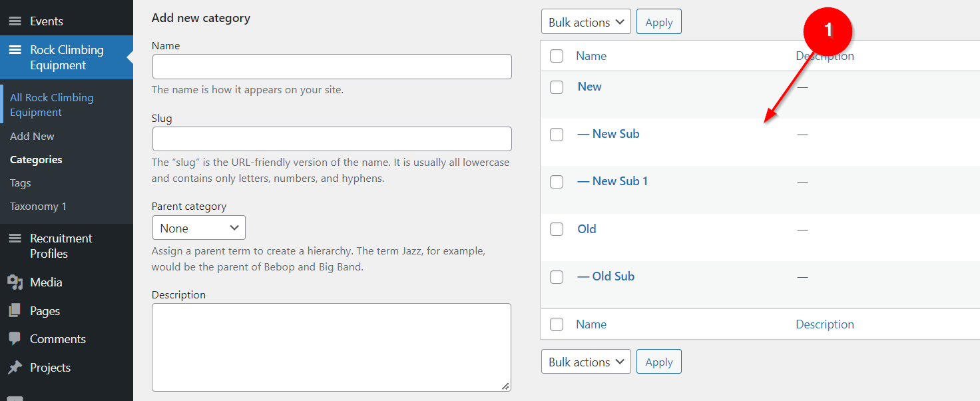Click the Pages sidebar icon
The image size is (980, 401).
(x=15, y=311)
